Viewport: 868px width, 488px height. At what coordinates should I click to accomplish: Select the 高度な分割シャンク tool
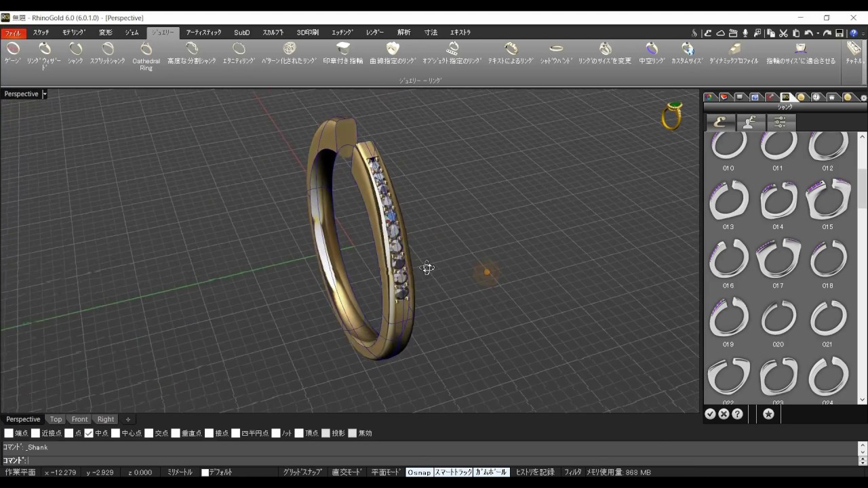192,54
